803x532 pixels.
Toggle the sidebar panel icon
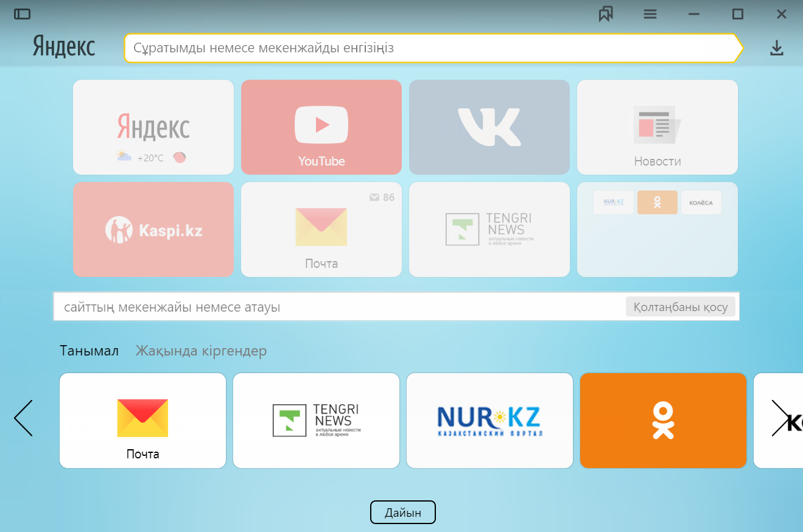(23, 13)
